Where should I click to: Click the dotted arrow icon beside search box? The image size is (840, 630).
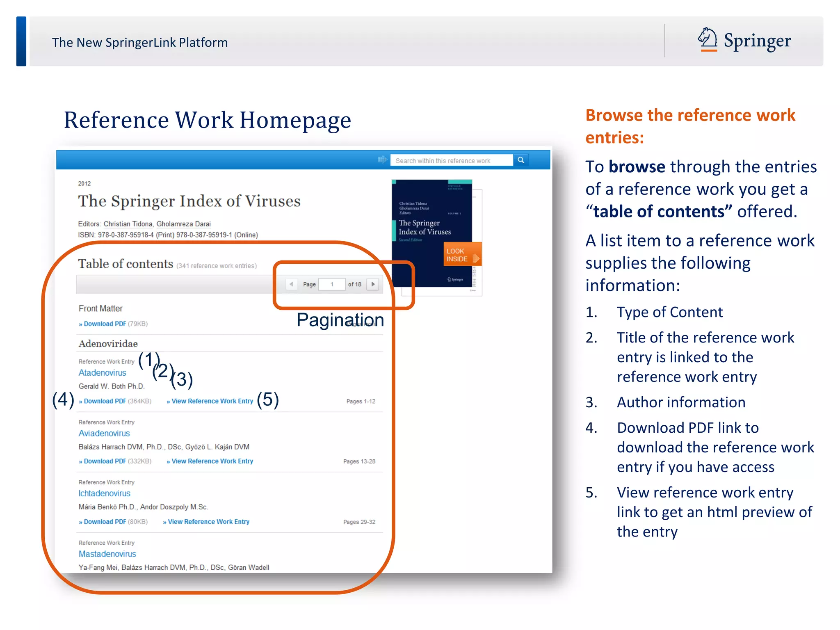tap(382, 160)
